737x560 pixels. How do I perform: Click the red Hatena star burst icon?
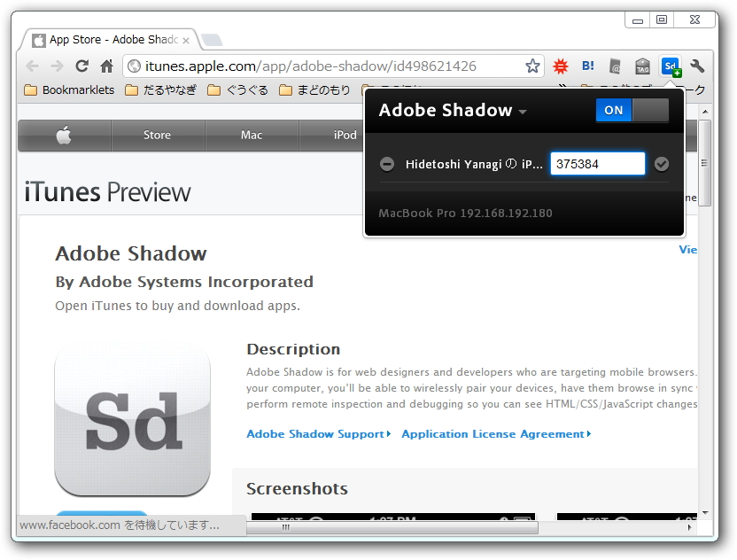(560, 66)
